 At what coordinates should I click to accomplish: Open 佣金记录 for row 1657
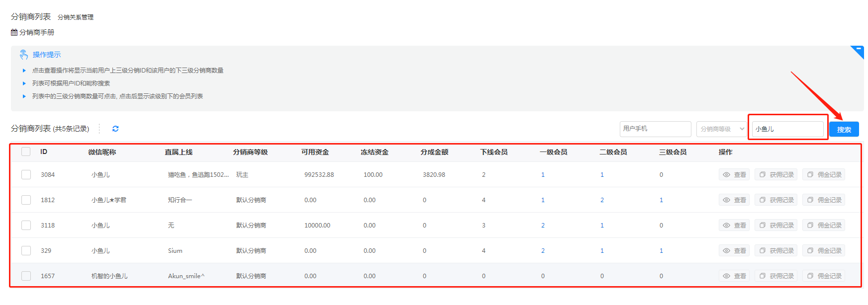coord(824,276)
